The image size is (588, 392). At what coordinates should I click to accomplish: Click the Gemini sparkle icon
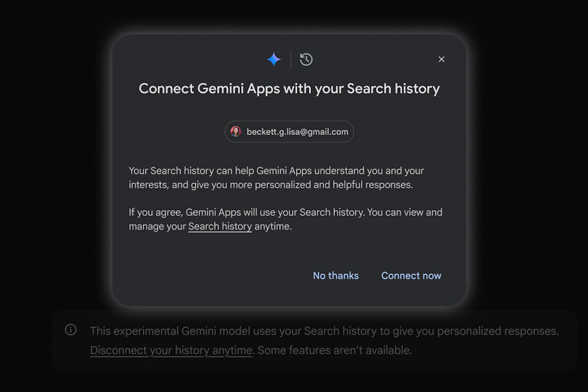click(x=274, y=59)
